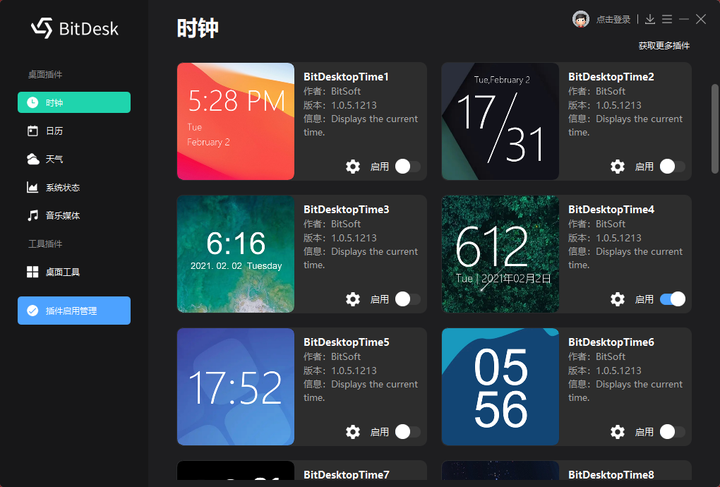The image size is (720, 487).
Task: Select 桌面工具 in the sidebar
Action: (74, 272)
